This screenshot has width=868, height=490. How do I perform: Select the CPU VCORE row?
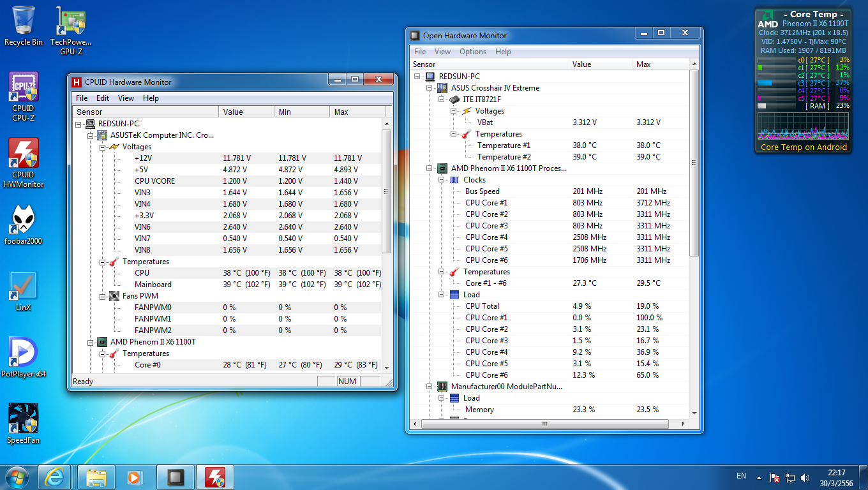(154, 181)
